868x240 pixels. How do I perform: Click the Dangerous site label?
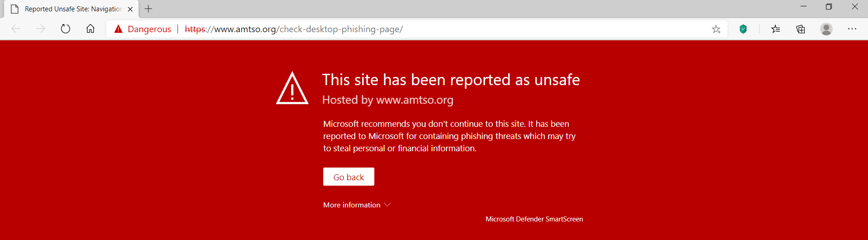pyautogui.click(x=149, y=29)
